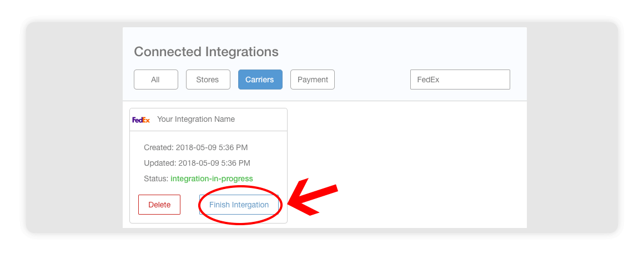644x258 pixels.
Task: Click the Finish Intergation button
Action: tap(239, 205)
